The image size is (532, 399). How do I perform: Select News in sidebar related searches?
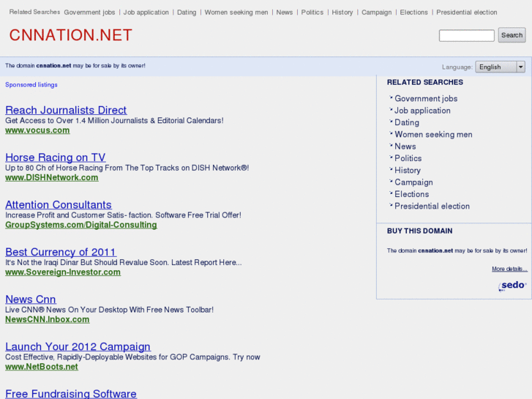pyautogui.click(x=405, y=146)
